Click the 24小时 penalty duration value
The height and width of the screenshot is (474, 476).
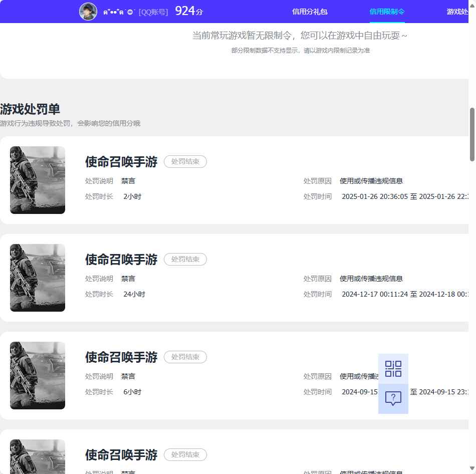click(x=134, y=294)
